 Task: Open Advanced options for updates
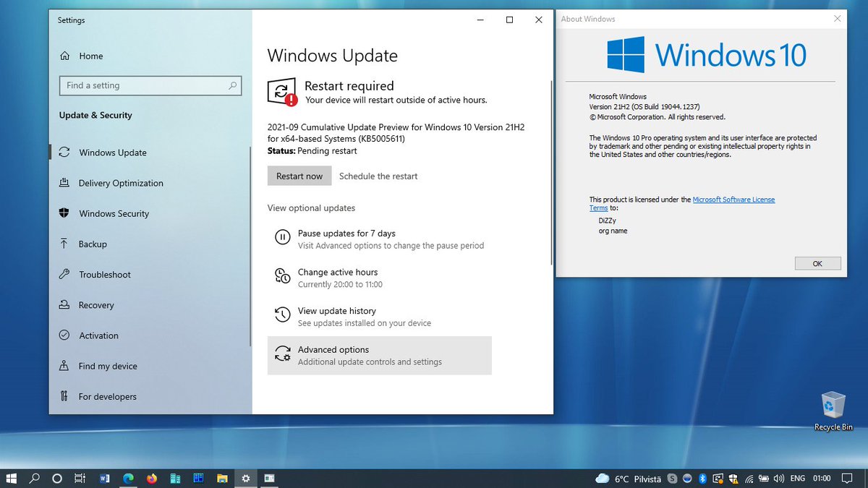pos(380,355)
